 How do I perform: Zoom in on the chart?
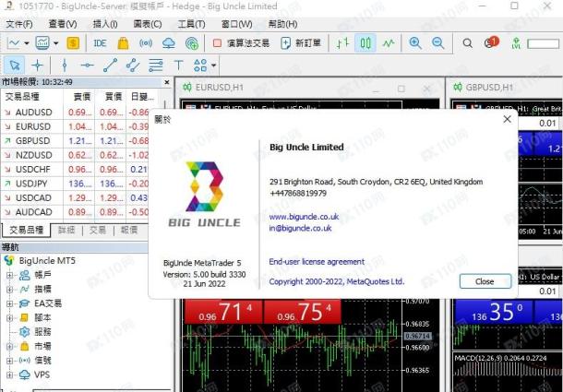tap(415, 43)
